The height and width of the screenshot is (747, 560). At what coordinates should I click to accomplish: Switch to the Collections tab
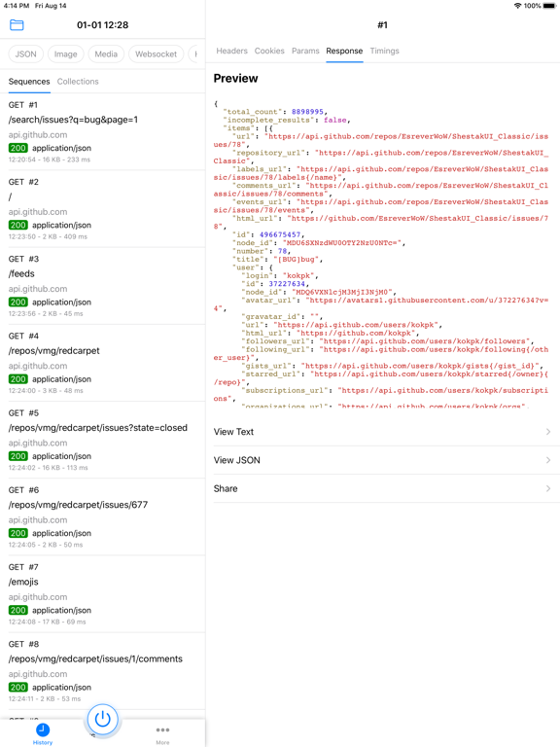tap(78, 82)
